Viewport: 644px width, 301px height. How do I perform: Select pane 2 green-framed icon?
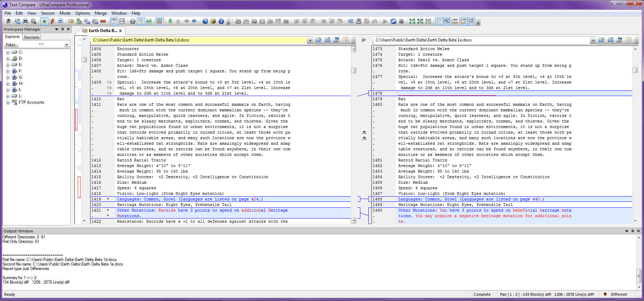420,22
